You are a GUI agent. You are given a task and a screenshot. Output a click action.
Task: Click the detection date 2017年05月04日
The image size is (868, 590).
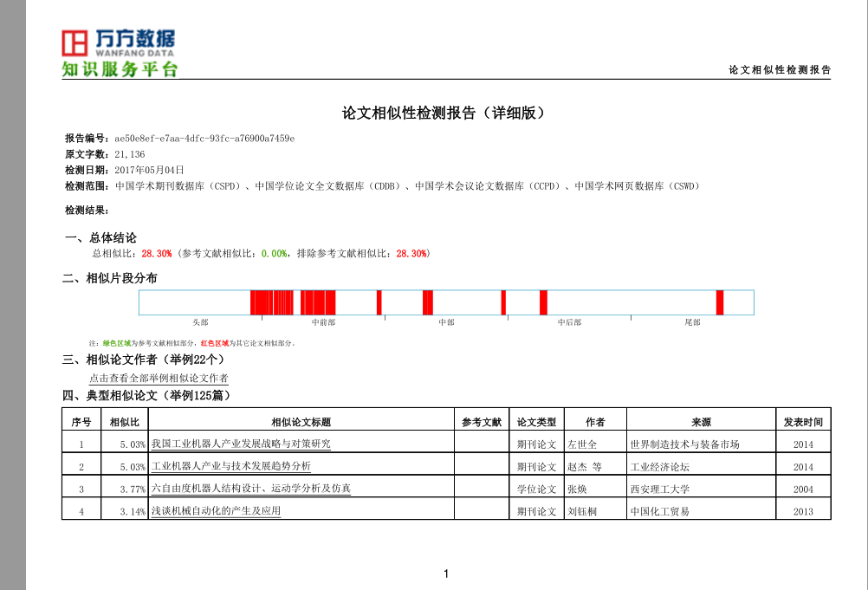(x=150, y=170)
